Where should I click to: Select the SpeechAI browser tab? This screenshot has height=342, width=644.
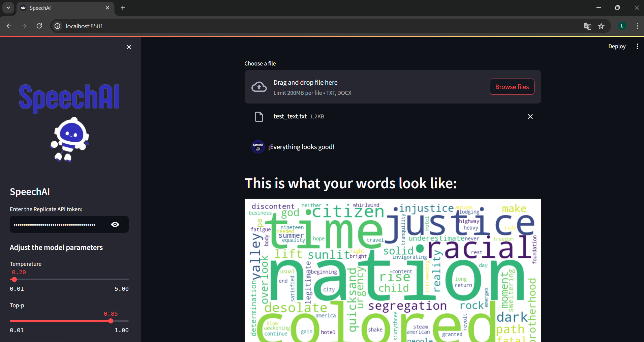tap(65, 8)
